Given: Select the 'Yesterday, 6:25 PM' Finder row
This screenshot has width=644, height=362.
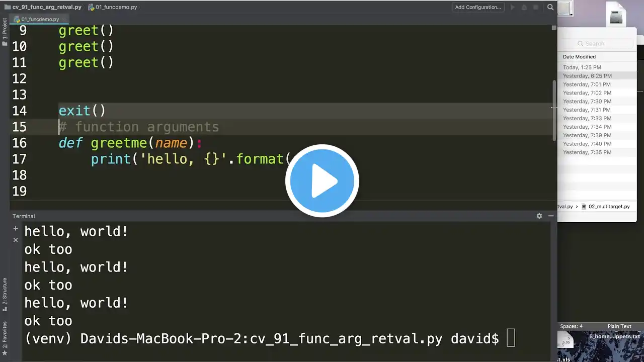Looking at the screenshot, I should coord(598,76).
